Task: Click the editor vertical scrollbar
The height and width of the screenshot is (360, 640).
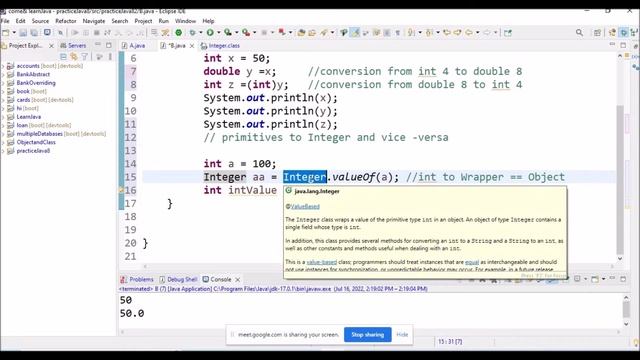Action: tap(620, 180)
